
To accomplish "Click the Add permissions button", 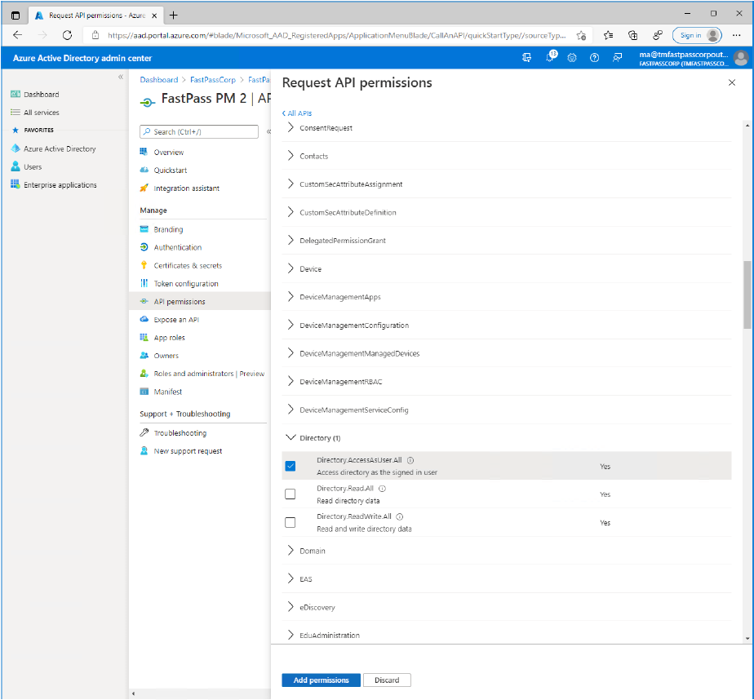I will 321,680.
